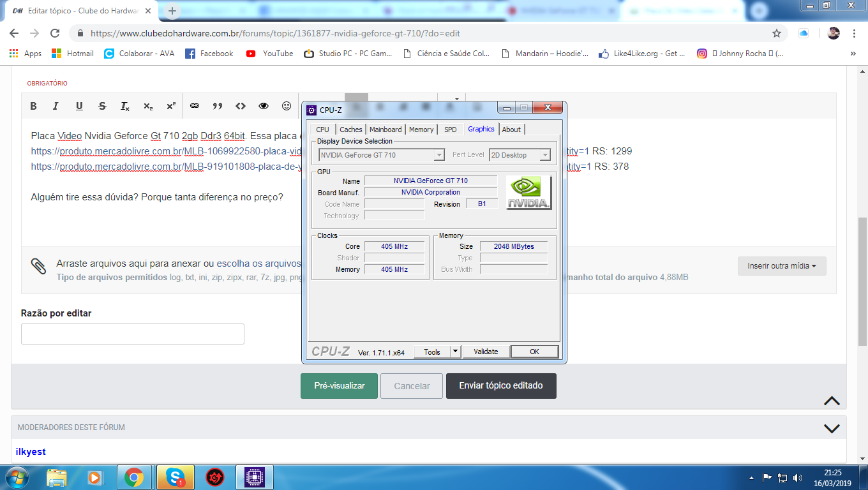Apply superscript formatting
The width and height of the screenshot is (868, 490).
click(171, 106)
